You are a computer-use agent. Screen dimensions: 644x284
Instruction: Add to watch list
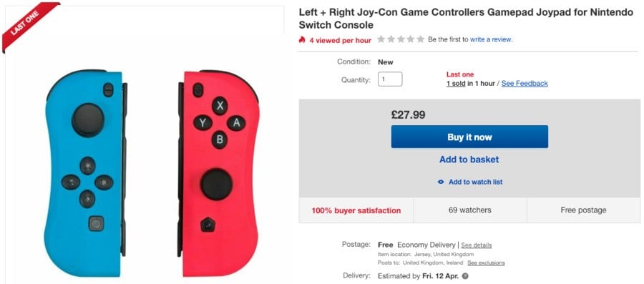475,182
